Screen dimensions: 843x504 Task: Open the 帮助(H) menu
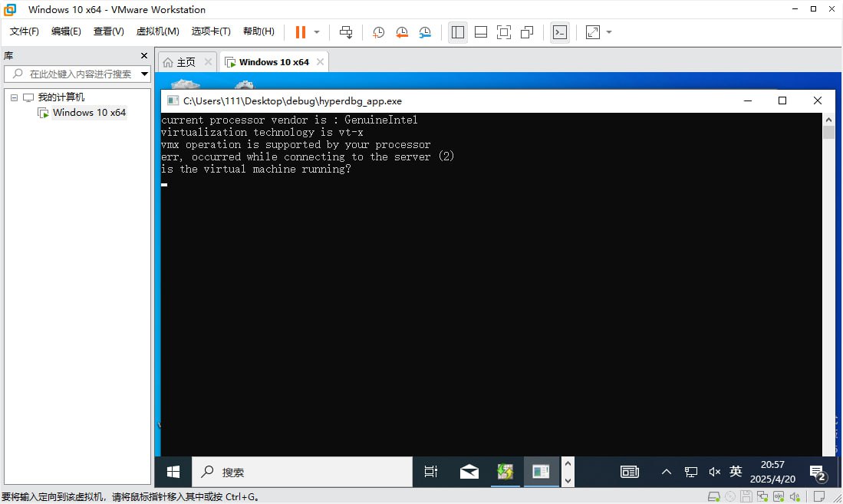point(258,31)
